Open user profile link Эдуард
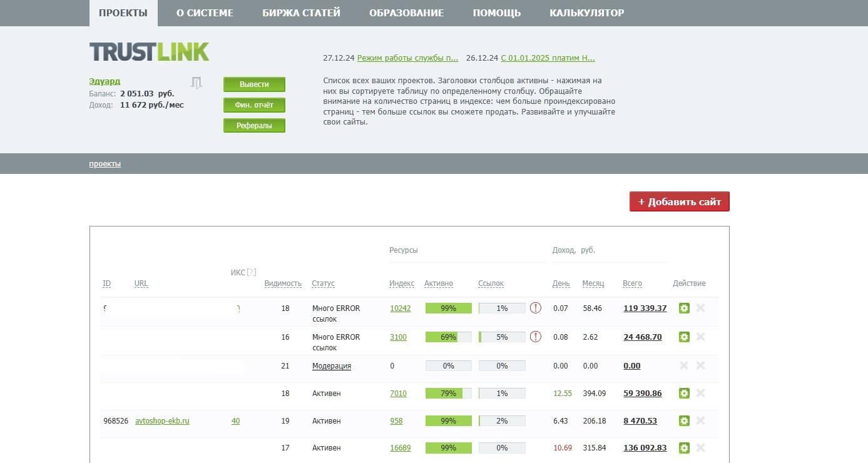This screenshot has height=463, width=868. 105,81
